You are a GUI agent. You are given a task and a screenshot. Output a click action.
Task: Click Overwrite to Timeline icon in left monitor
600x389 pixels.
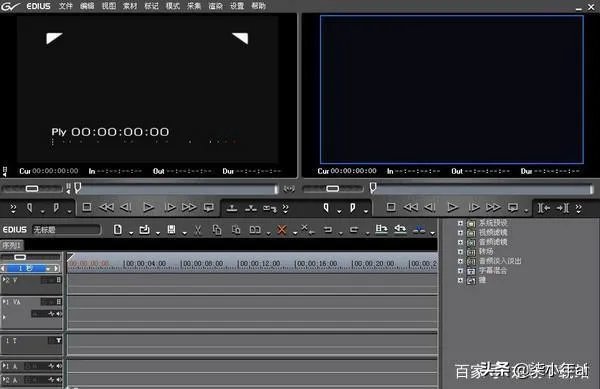pos(251,208)
